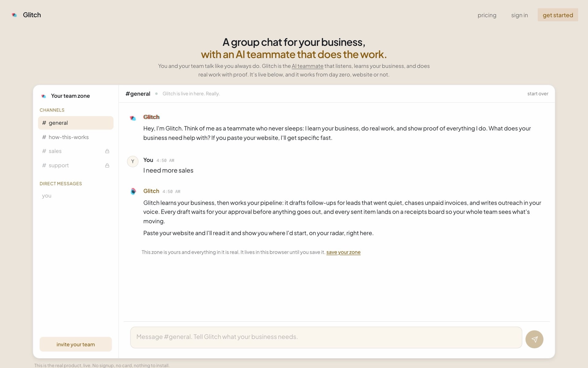Click Glitch avatar on first greeting message
Viewport: 588px width, 368px height.
(133, 118)
